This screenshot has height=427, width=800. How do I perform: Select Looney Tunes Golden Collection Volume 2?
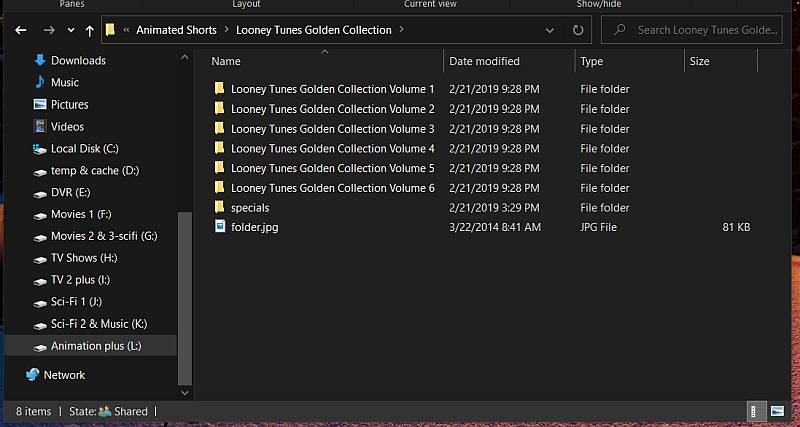coord(332,109)
